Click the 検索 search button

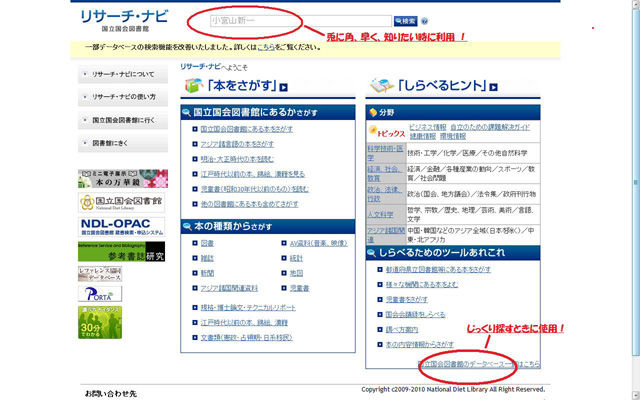[405, 21]
